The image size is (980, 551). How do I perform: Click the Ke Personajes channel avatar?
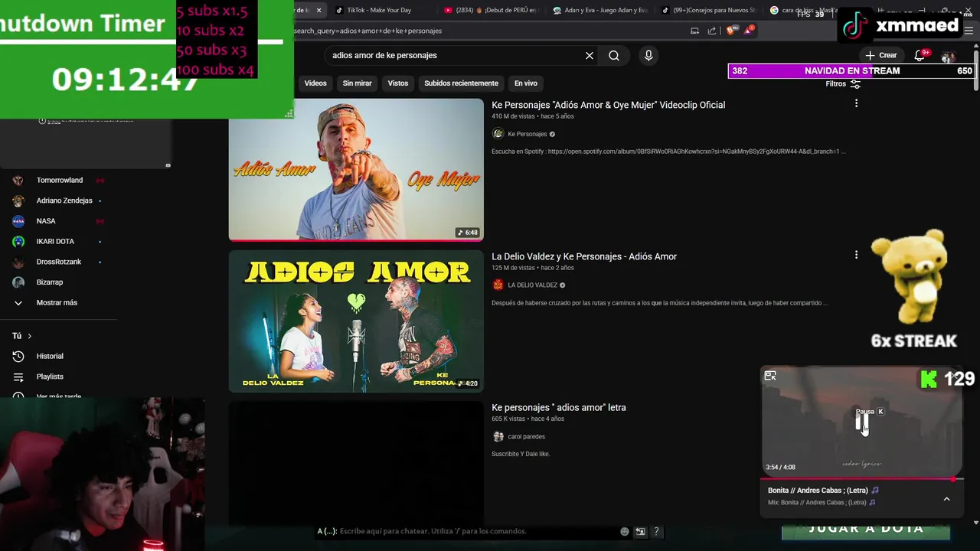pyautogui.click(x=498, y=133)
